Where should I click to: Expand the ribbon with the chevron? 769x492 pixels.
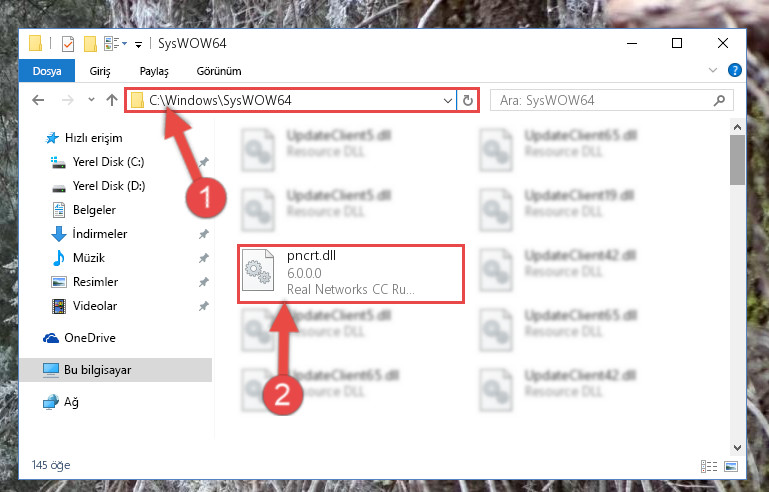(x=713, y=70)
